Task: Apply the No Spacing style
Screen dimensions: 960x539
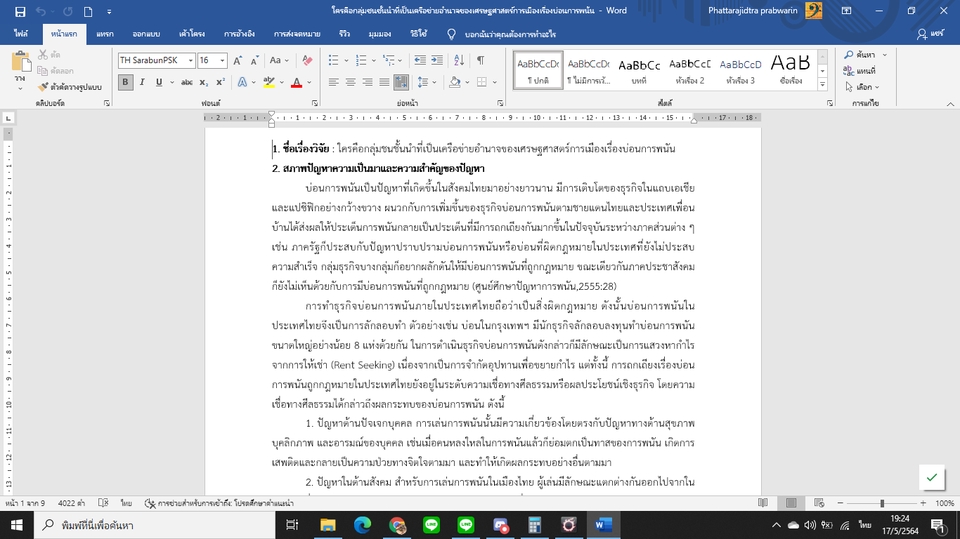Action: (588, 70)
